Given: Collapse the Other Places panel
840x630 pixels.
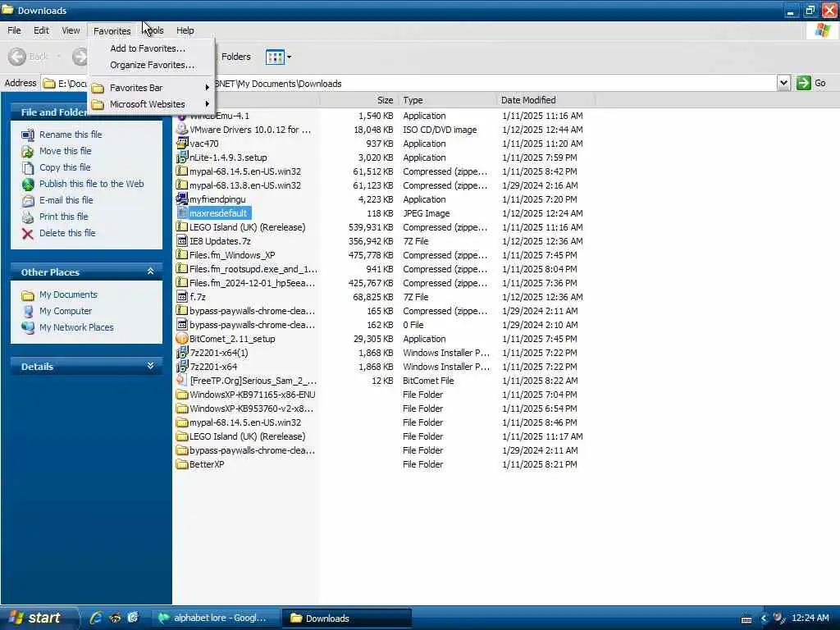Looking at the screenshot, I should point(151,272).
